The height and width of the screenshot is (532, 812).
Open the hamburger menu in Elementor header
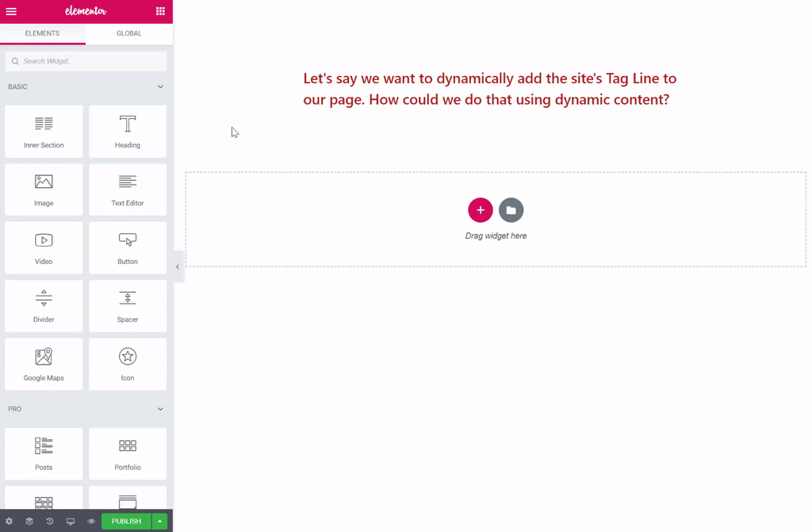pyautogui.click(x=11, y=11)
